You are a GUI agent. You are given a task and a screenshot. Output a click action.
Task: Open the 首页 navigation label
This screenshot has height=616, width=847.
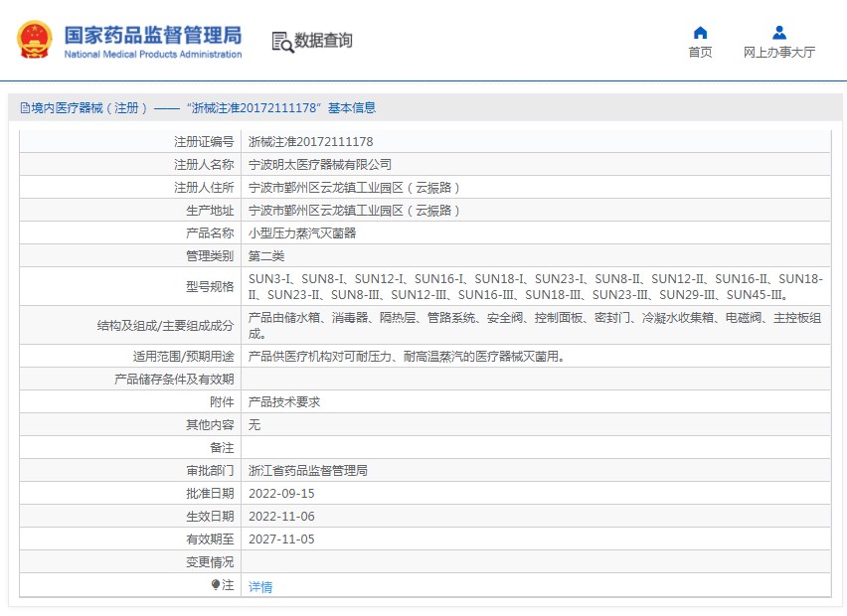[x=700, y=53]
